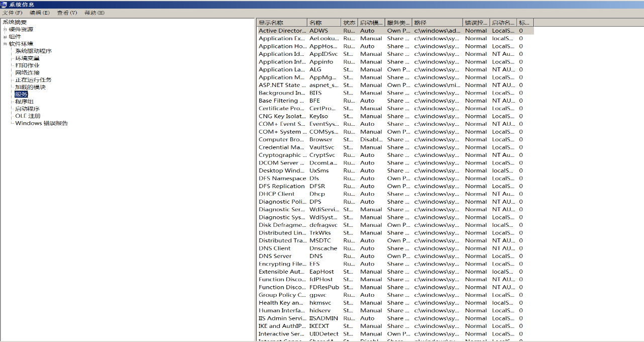Expand the 组件 tree node
Viewport: 644px width, 342px height.
[5, 37]
